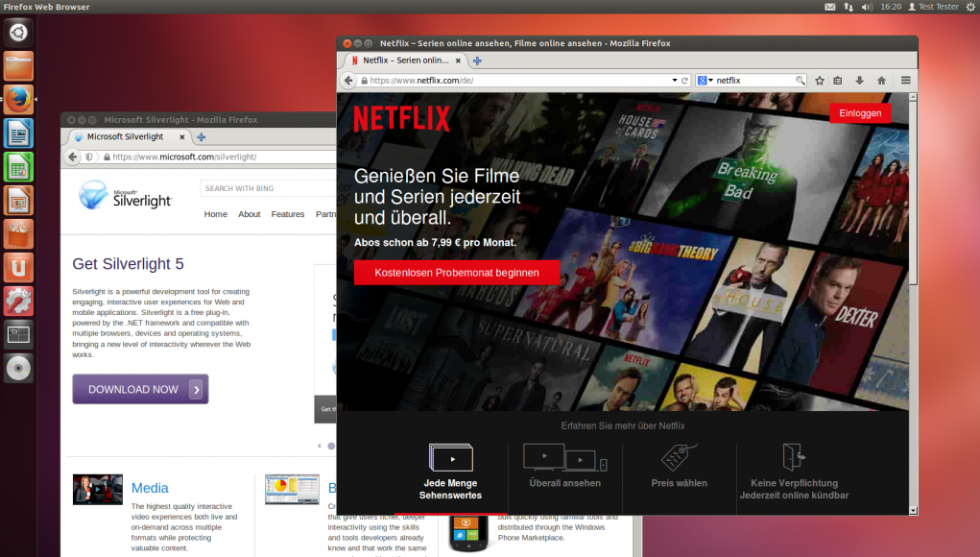Click the Einloggen button
The height and width of the screenshot is (557, 980).
pyautogui.click(x=859, y=113)
